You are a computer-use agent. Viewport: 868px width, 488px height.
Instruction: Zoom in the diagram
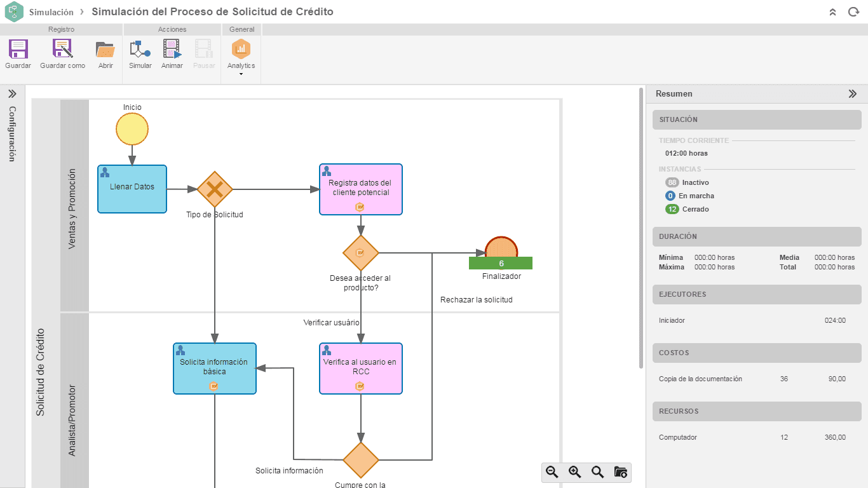tap(575, 471)
